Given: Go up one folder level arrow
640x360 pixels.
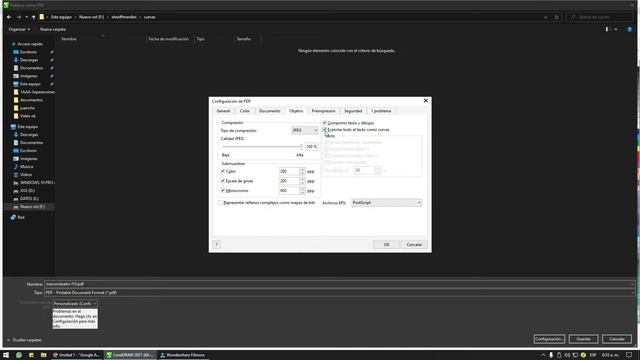Looking at the screenshot, I should [33, 17].
